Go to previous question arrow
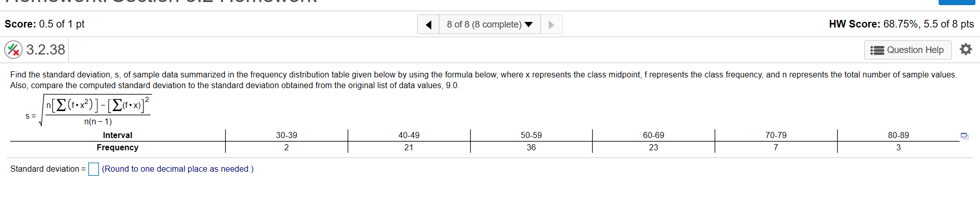 pos(428,24)
